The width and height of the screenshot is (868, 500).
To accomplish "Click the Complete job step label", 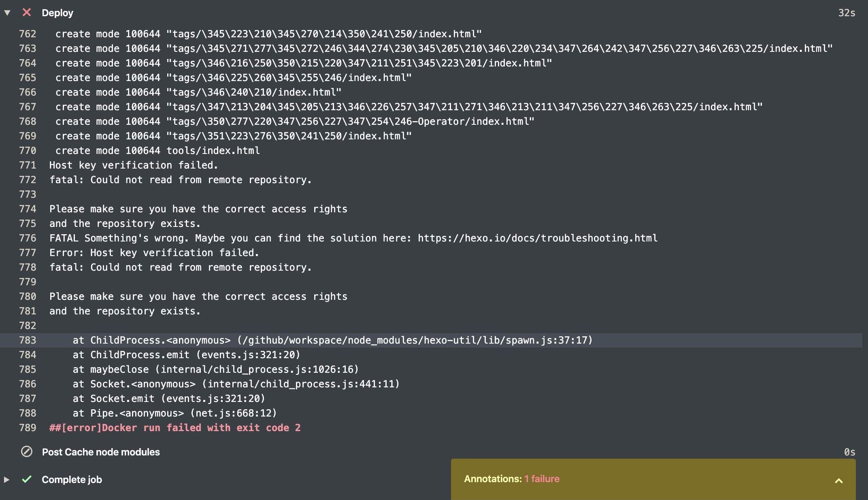I will (72, 480).
